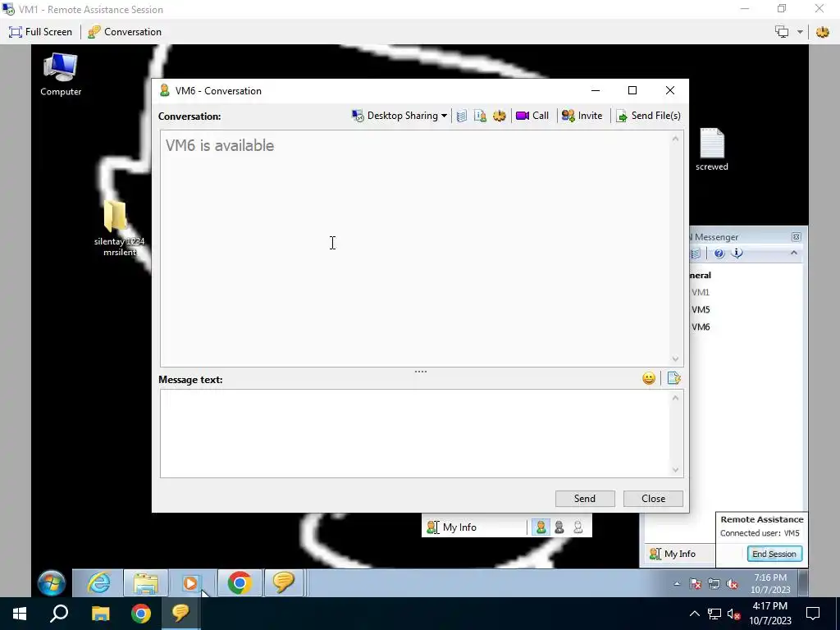840x630 pixels.
Task: Click the info bubble icon in Messenger
Action: point(737,253)
